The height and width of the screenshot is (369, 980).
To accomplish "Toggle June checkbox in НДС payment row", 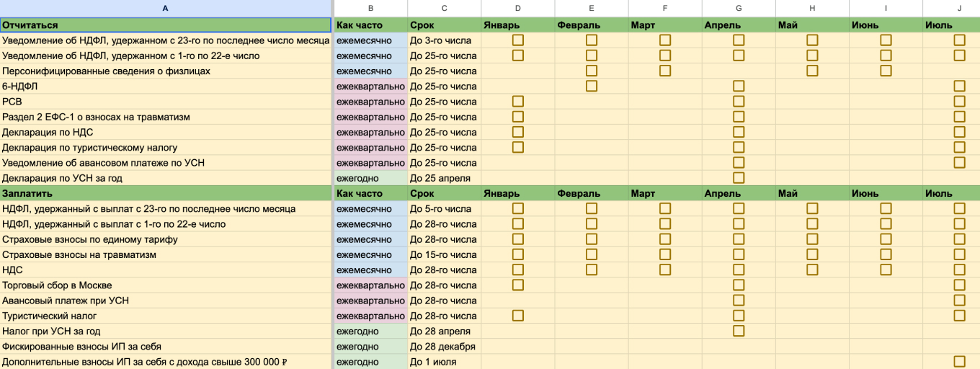I will (886, 270).
